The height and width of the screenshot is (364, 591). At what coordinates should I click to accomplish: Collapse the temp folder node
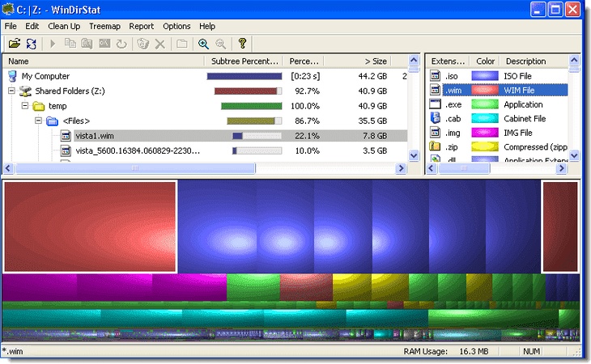click(25, 106)
